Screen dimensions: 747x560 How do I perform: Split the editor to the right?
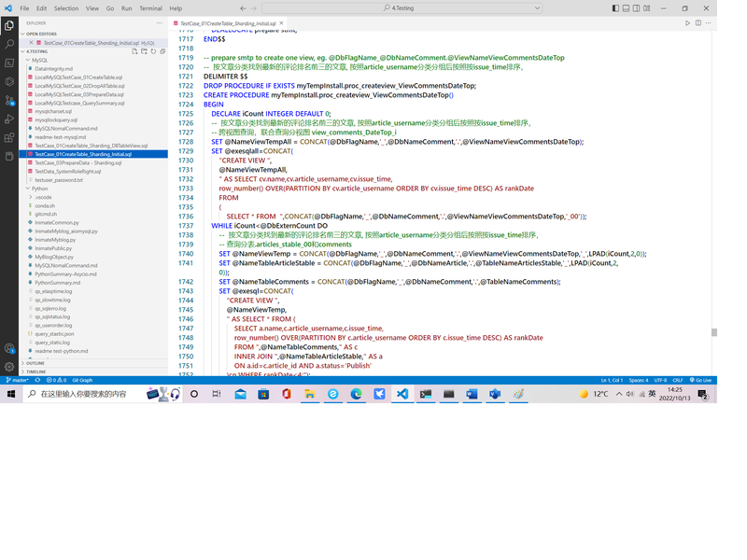[x=698, y=22]
